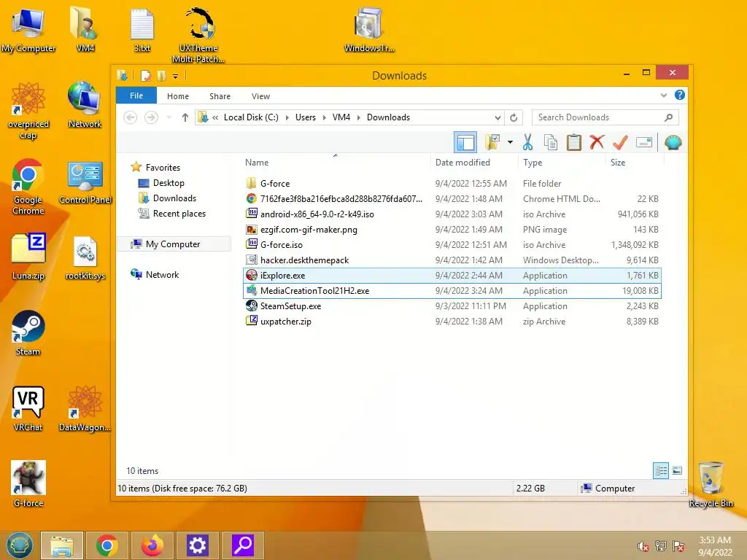Screen dimensions: 747x560
Task: Click Properties icon in Quick Access Toolbar
Action: tap(146, 76)
